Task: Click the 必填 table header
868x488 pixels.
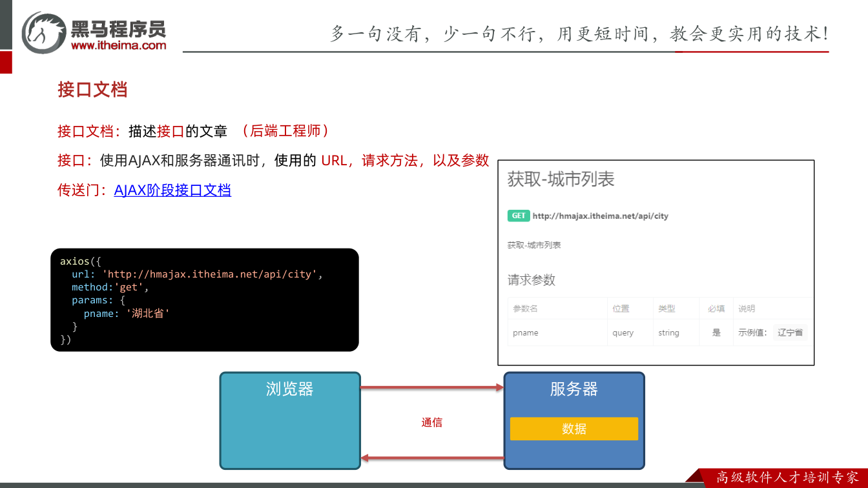Action: 716,309
